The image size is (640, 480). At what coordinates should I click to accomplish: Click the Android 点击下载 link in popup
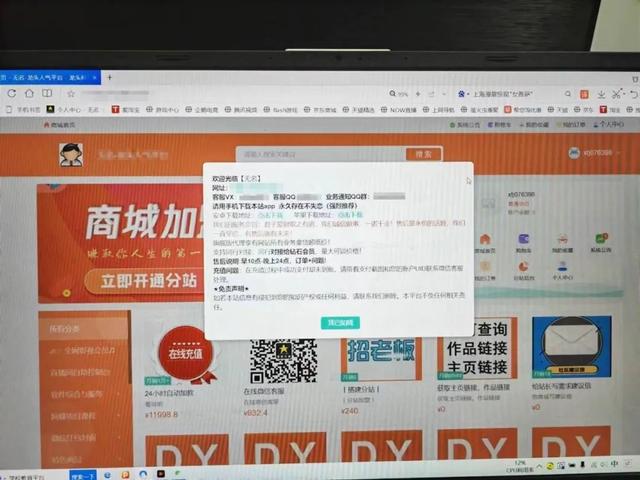click(270, 215)
